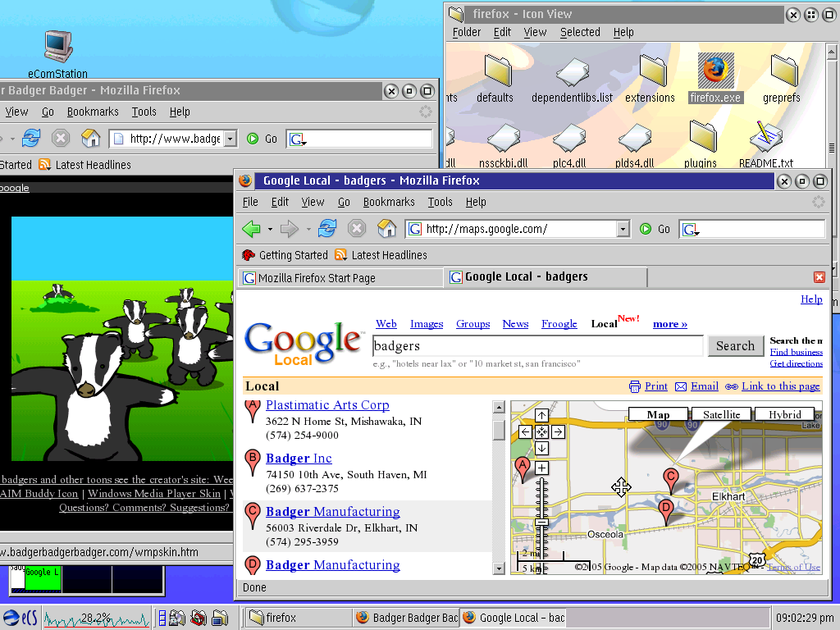Click the Google Search button
Image resolution: width=840 pixels, height=630 pixels.
click(734, 346)
